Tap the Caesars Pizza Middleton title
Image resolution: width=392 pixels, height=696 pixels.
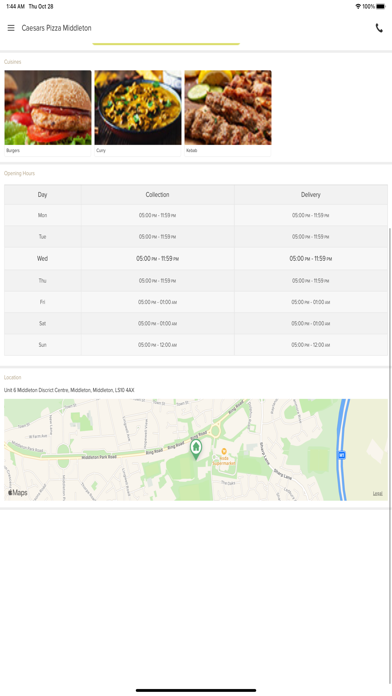[56, 28]
